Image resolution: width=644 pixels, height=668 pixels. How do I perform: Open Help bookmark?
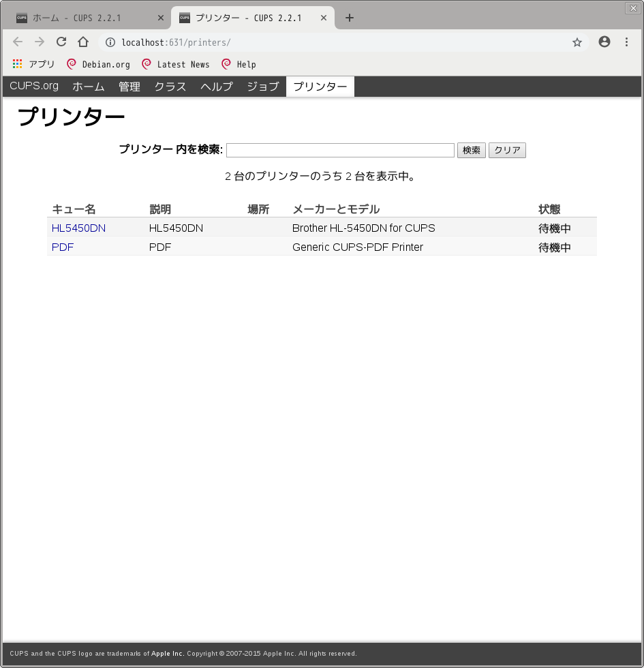coord(239,64)
